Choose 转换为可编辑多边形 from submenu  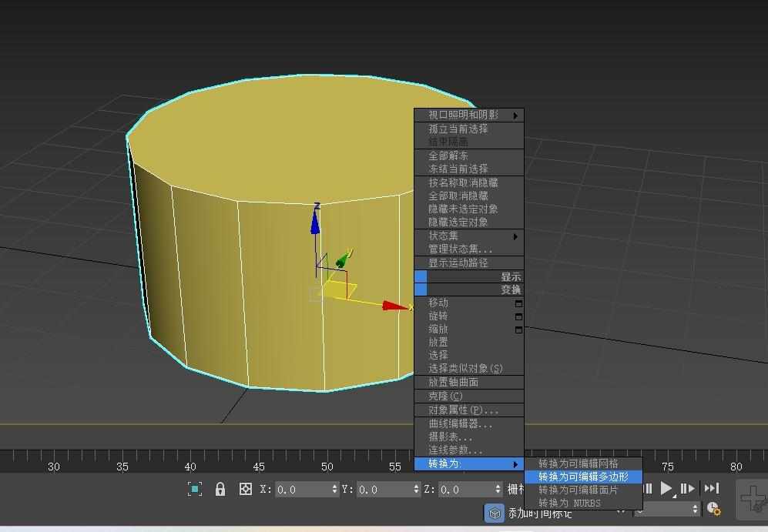coord(583,477)
